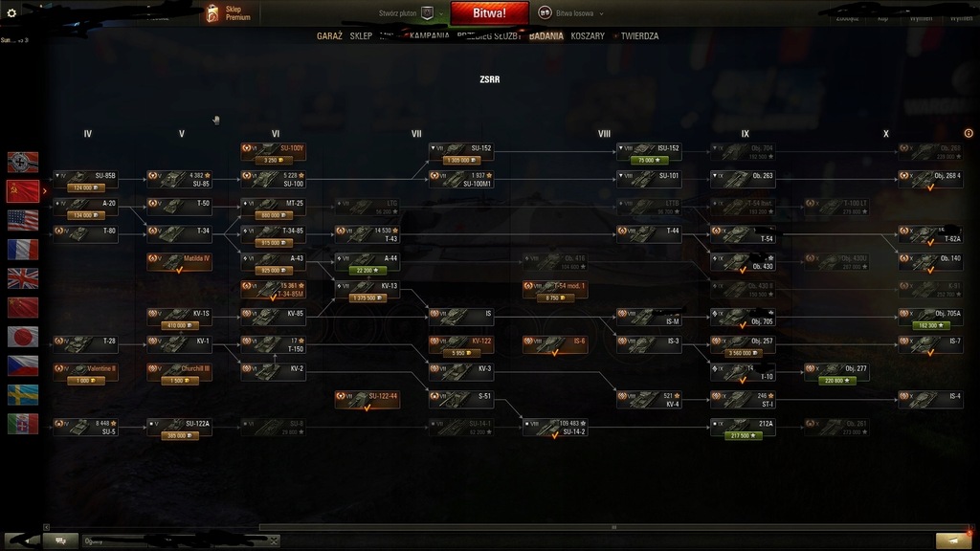Select the Swedish nation flag

pos(23,395)
